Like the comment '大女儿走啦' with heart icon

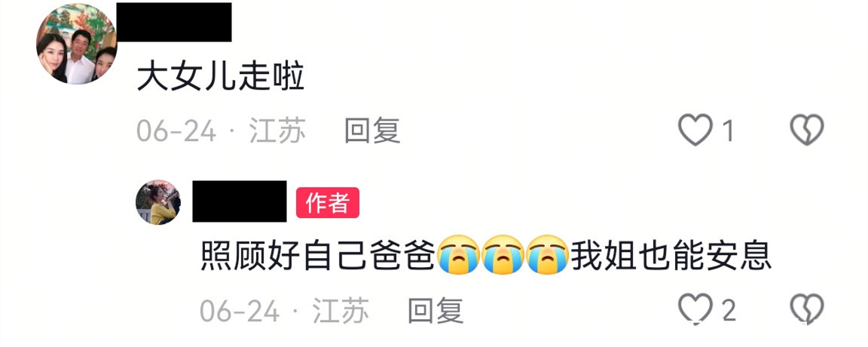click(x=695, y=131)
